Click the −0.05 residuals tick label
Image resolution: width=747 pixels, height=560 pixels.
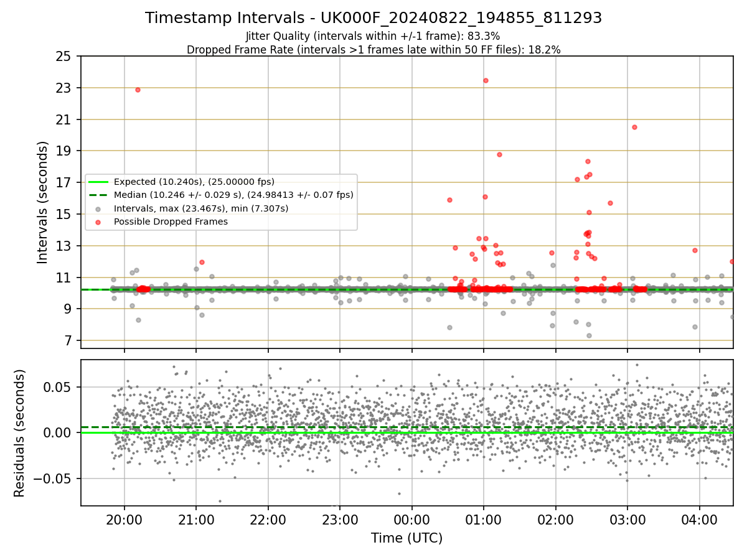pos(51,478)
